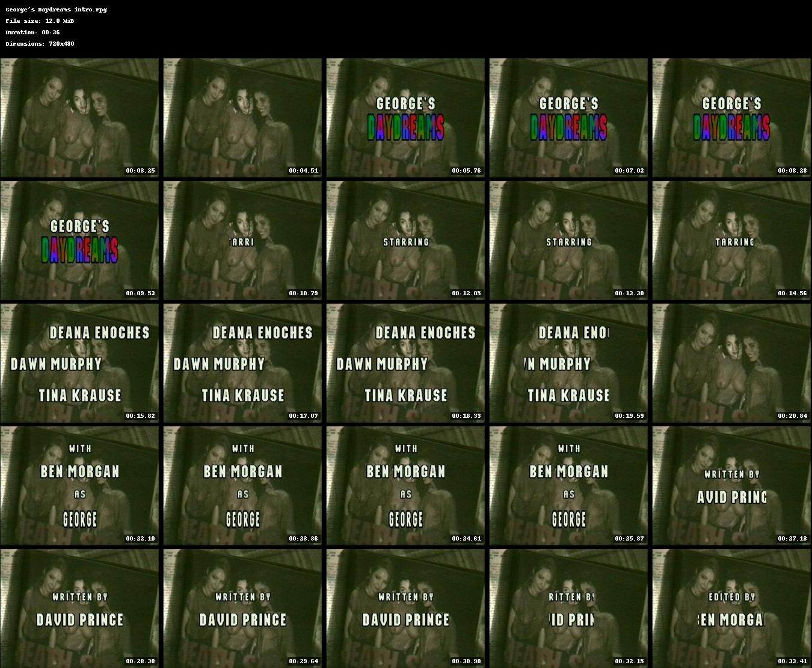Pick the Ben Morgan frame at 00:24.61
Image resolution: width=812 pixels, height=668 pixels.
click(x=405, y=486)
